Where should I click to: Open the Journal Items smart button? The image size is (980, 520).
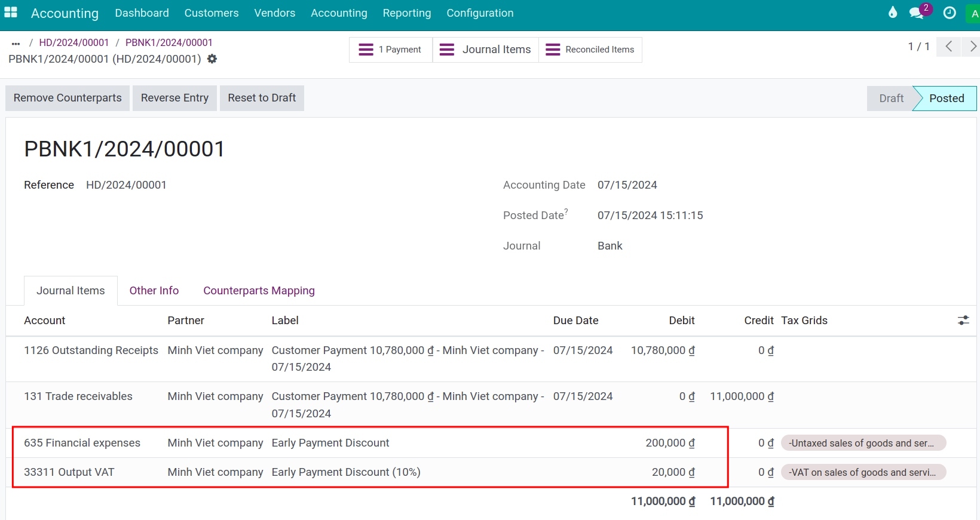[485, 50]
